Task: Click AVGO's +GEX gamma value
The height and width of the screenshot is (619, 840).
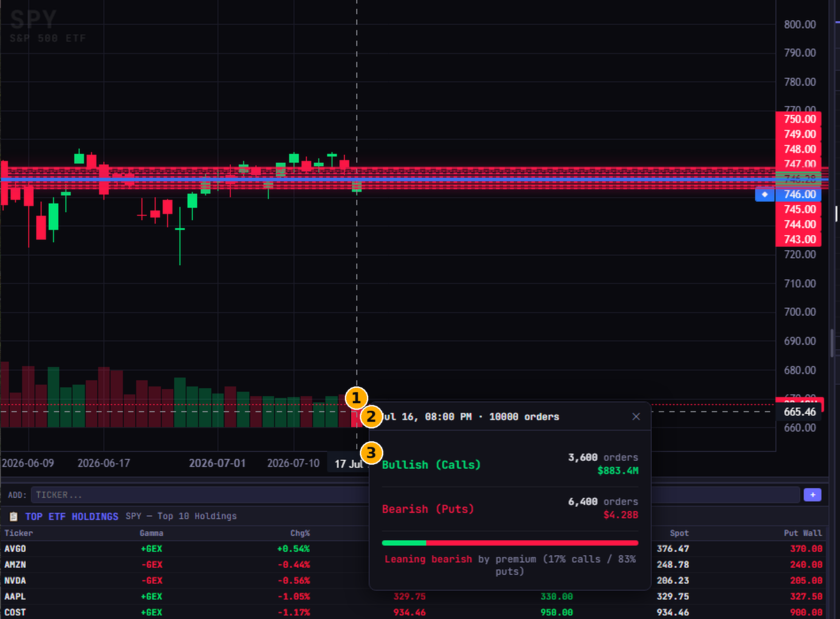Action: (152, 549)
